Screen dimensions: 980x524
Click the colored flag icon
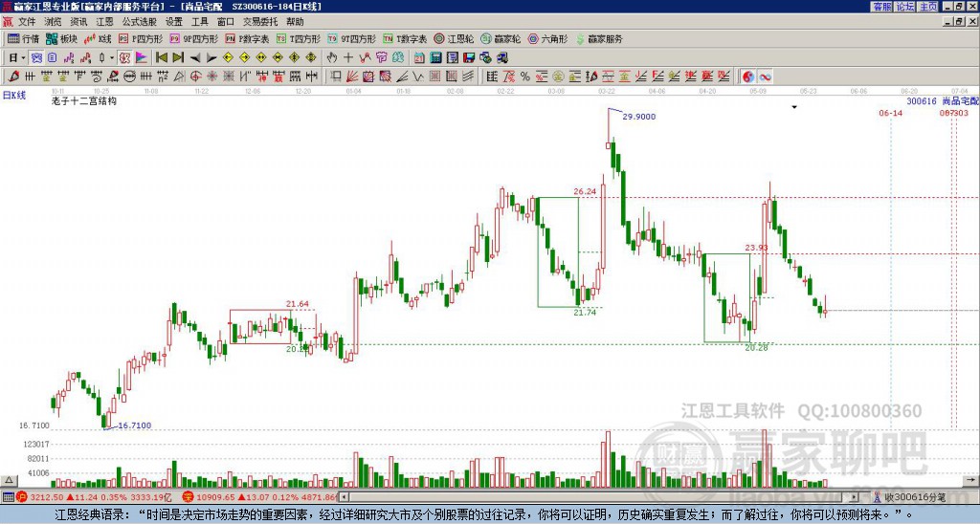tap(142, 58)
